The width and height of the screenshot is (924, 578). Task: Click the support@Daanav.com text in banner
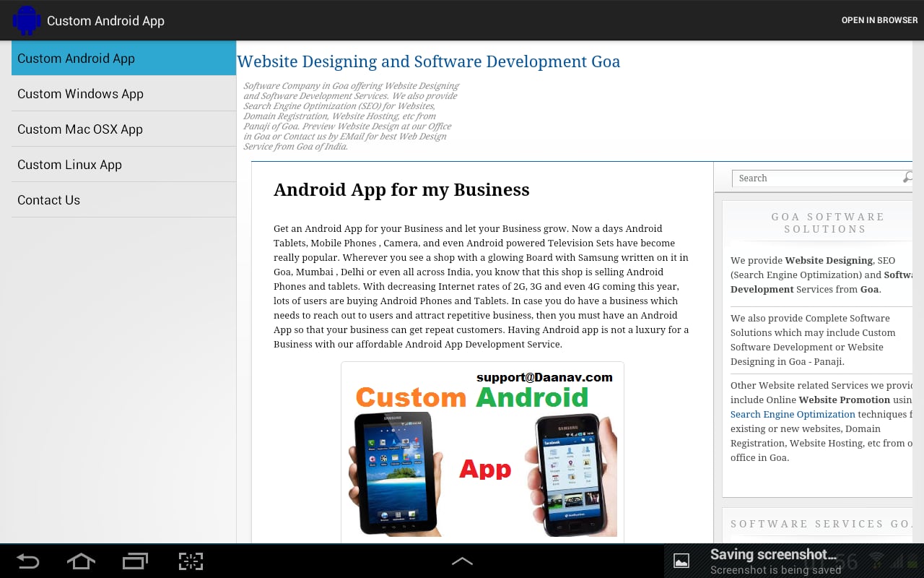pyautogui.click(x=544, y=377)
